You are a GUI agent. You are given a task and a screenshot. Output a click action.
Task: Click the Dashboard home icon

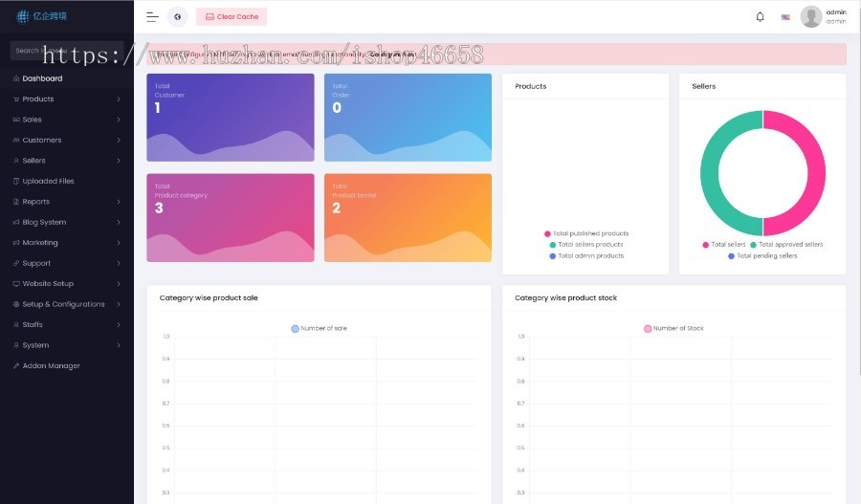click(x=16, y=78)
